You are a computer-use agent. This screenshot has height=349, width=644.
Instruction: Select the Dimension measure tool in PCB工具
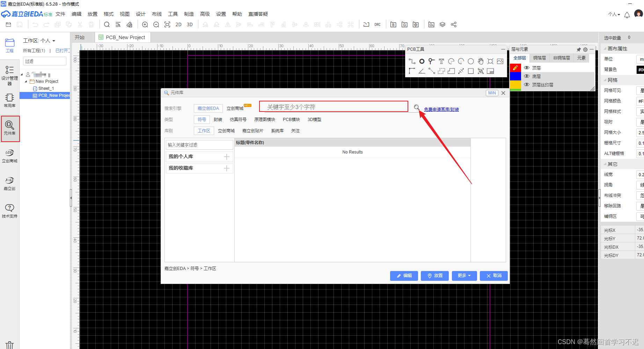coord(461,71)
